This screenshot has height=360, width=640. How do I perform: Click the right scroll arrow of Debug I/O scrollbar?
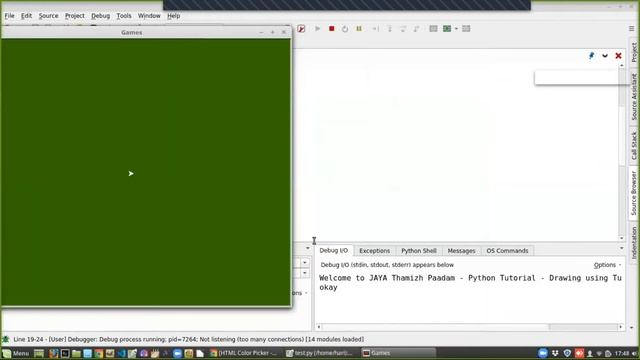click(x=620, y=327)
